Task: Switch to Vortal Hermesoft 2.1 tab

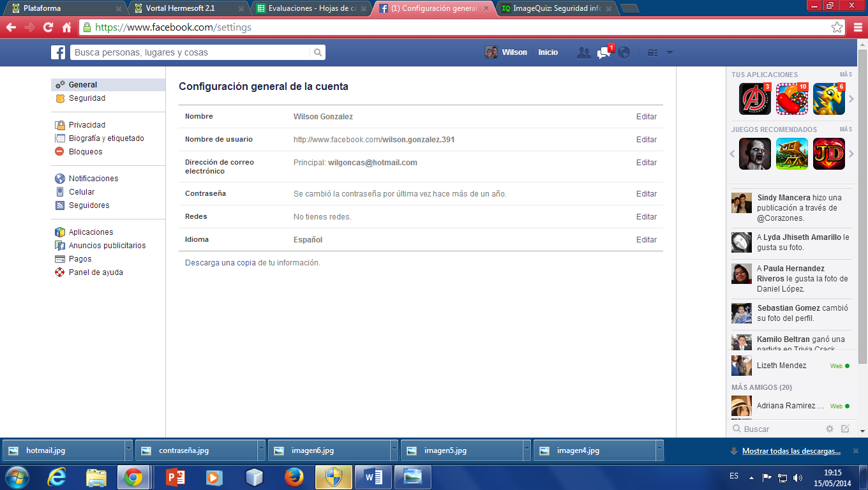Action: (188, 8)
